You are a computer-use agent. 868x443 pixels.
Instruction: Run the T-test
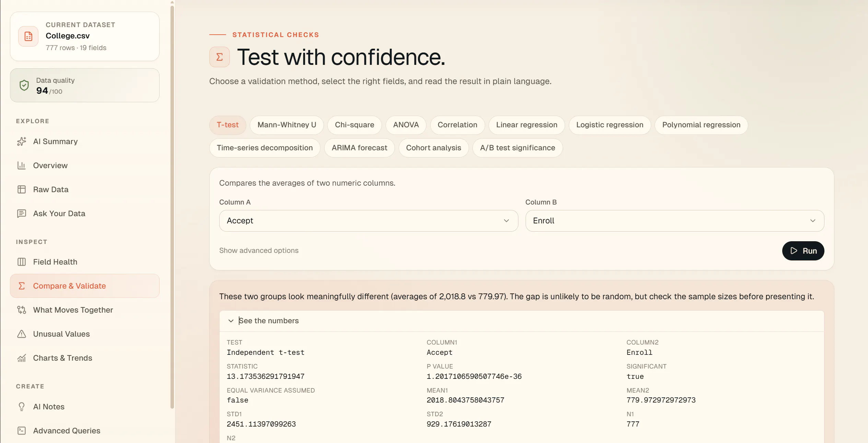pyautogui.click(x=803, y=251)
